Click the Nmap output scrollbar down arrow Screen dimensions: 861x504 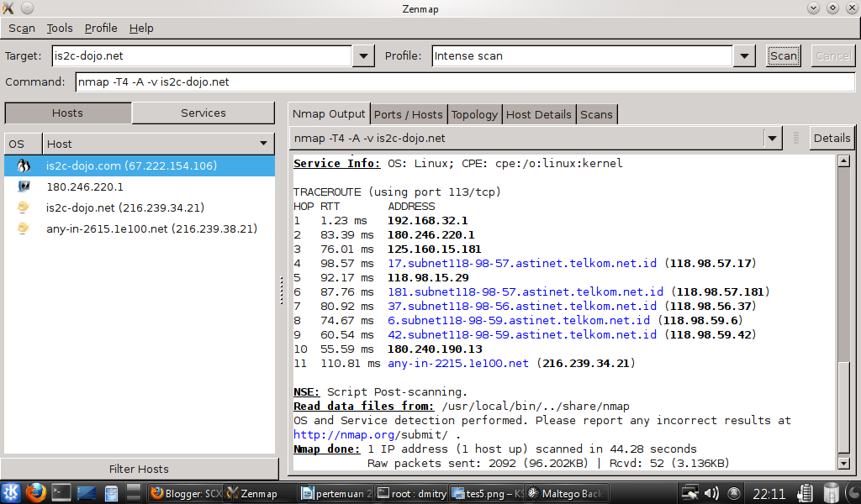click(x=843, y=464)
